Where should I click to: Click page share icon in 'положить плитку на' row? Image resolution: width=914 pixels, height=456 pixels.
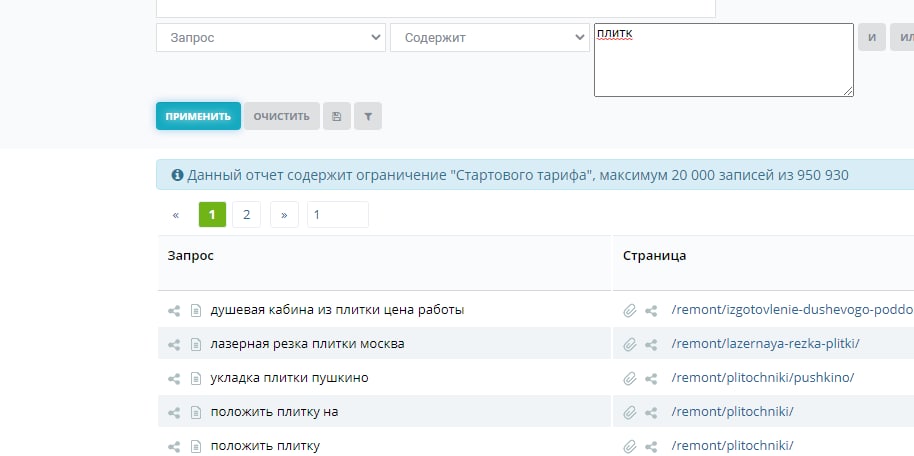click(x=651, y=413)
